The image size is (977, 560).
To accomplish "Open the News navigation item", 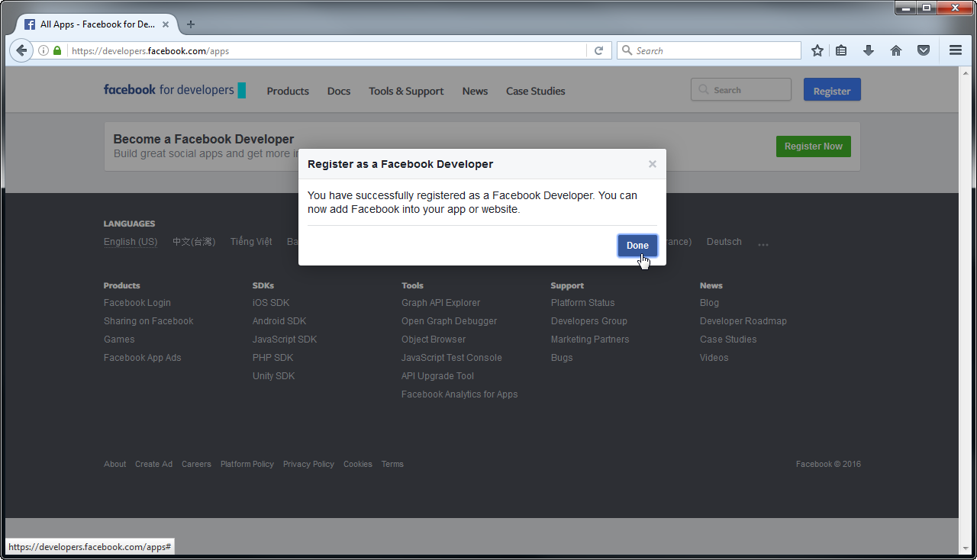I will (x=475, y=91).
